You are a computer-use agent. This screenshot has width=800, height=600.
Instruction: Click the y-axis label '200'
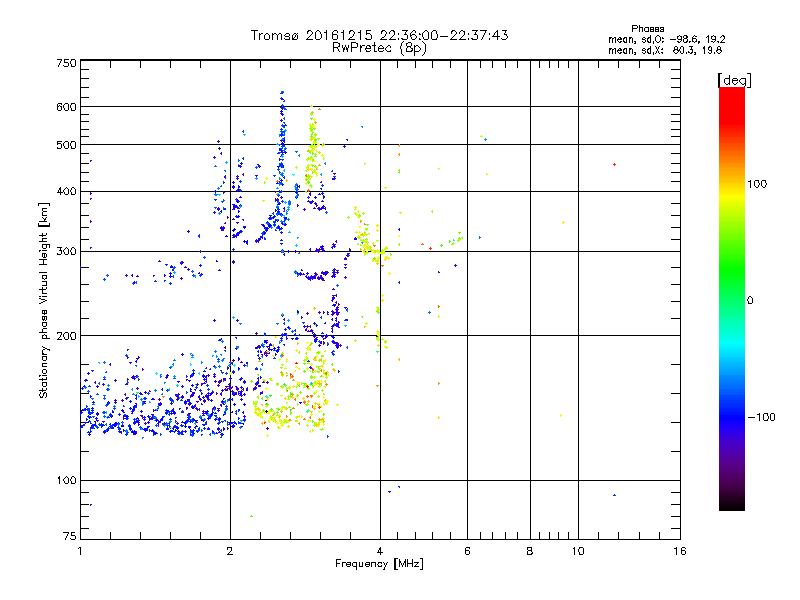[x=66, y=336]
